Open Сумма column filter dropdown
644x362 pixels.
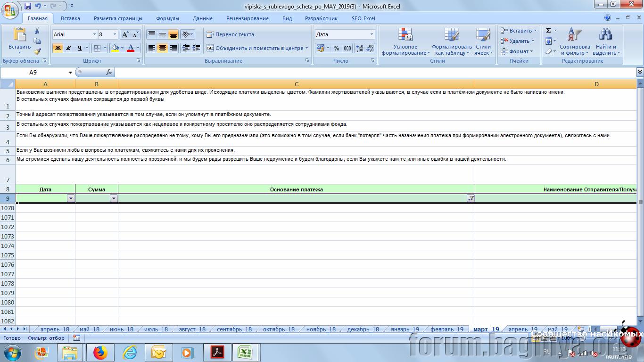tap(114, 198)
